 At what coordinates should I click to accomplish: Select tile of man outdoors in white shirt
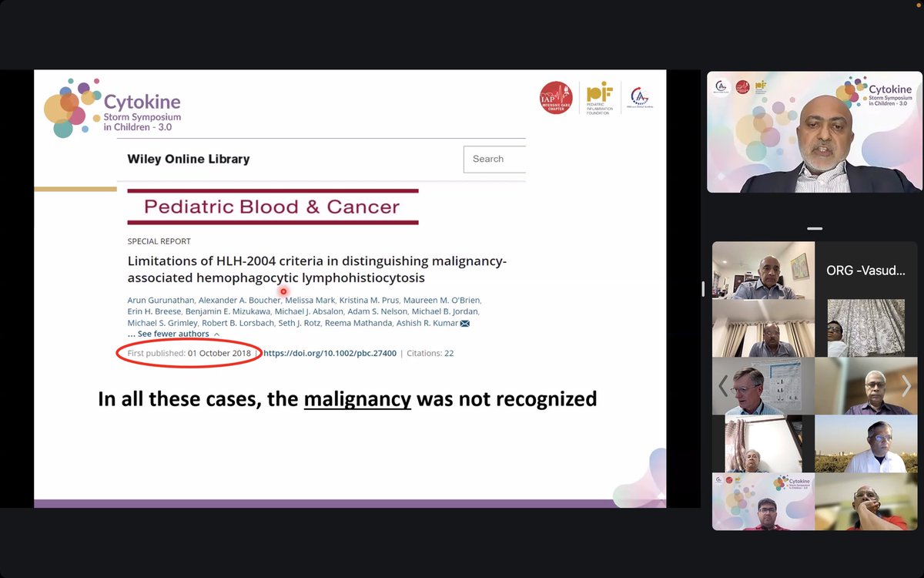pos(866,444)
